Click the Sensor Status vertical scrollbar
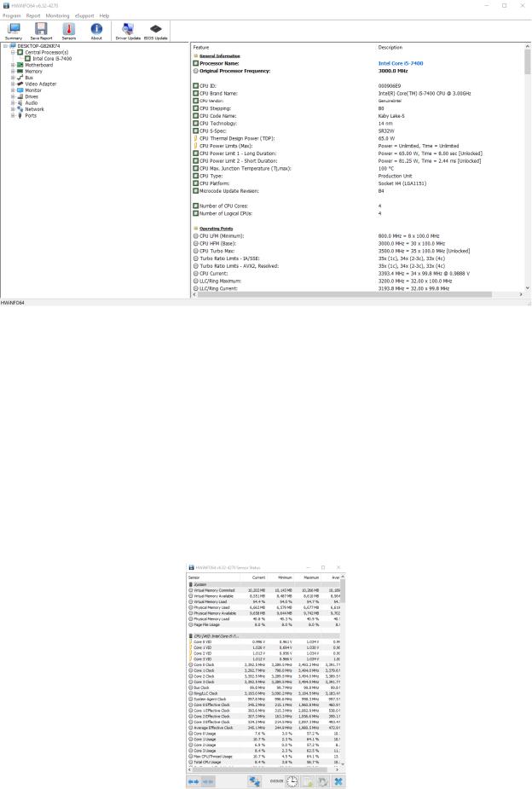Image resolution: width=532 pixels, height=789 pixels. [x=343, y=591]
